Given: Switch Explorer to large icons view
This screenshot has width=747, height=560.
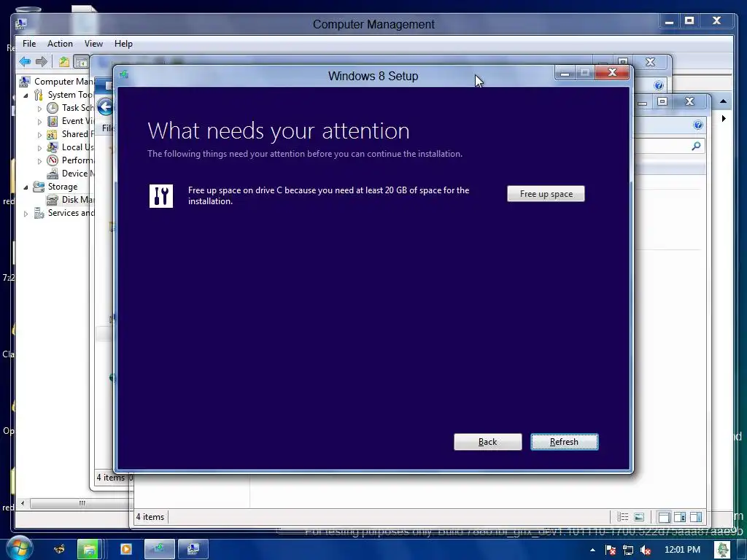Looking at the screenshot, I should click(x=639, y=517).
